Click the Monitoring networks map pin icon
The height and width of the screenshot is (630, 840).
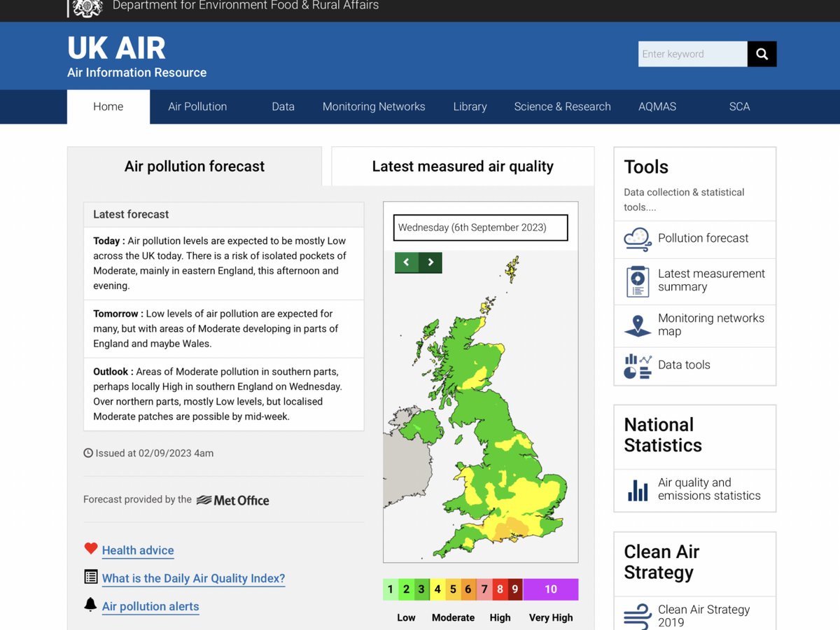click(x=637, y=325)
